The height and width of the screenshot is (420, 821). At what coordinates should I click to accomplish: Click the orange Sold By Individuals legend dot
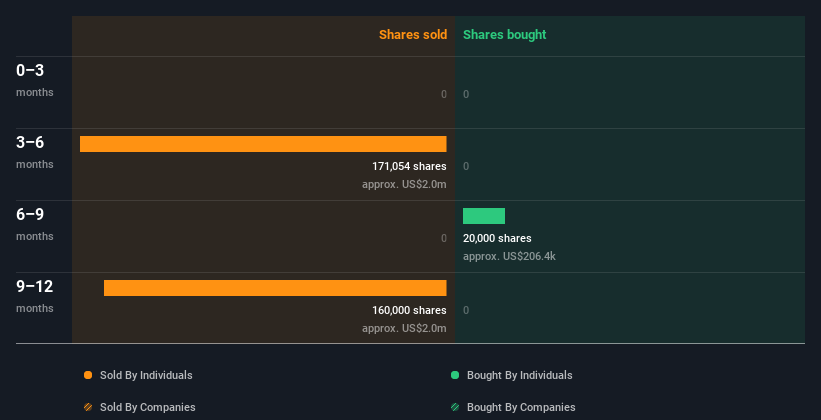88,375
